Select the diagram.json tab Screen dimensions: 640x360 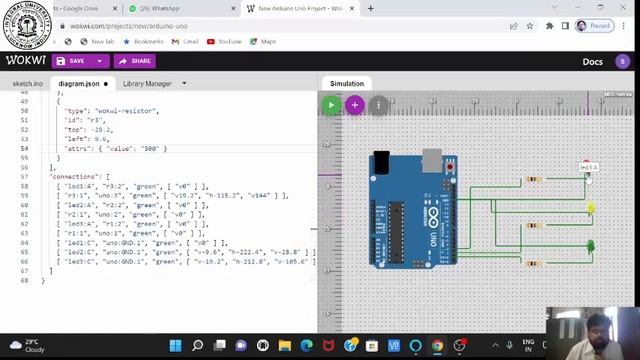(x=79, y=84)
